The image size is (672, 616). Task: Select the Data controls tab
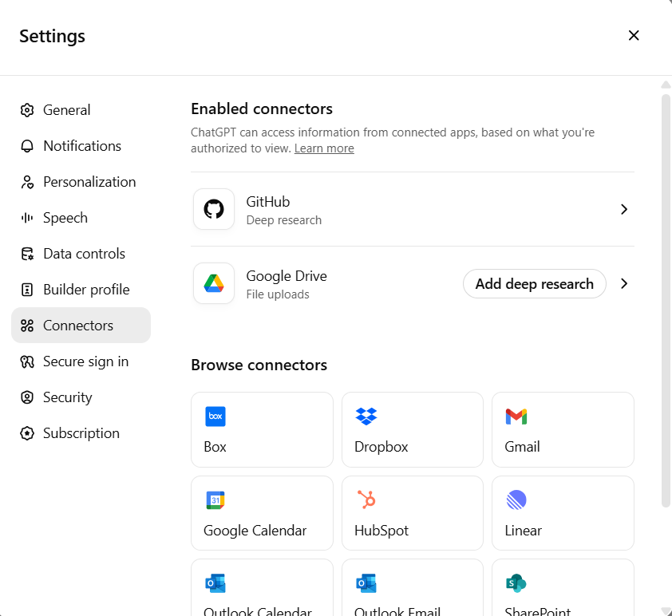click(x=81, y=254)
